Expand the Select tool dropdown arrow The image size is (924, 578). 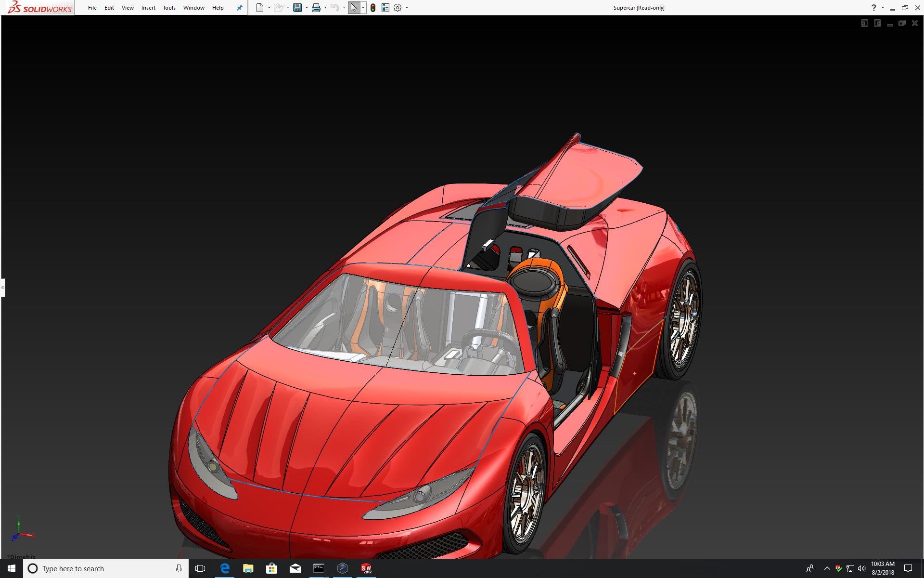point(363,8)
